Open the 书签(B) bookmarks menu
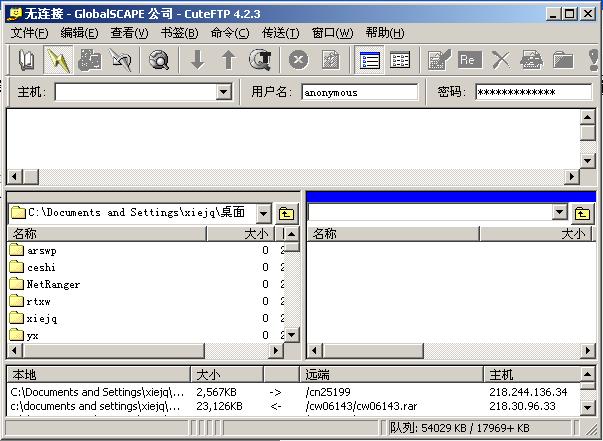The image size is (603, 441). [179, 33]
